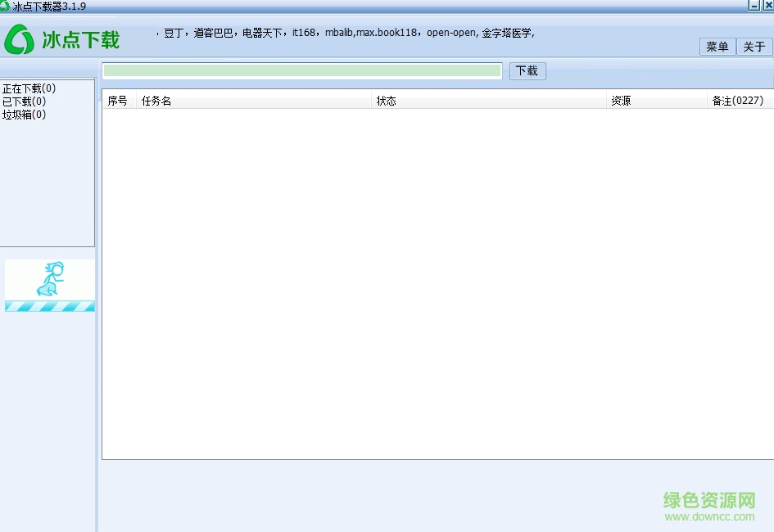Sort tasks by the 序号 column header
This screenshot has width=774, height=532.
pyautogui.click(x=117, y=101)
